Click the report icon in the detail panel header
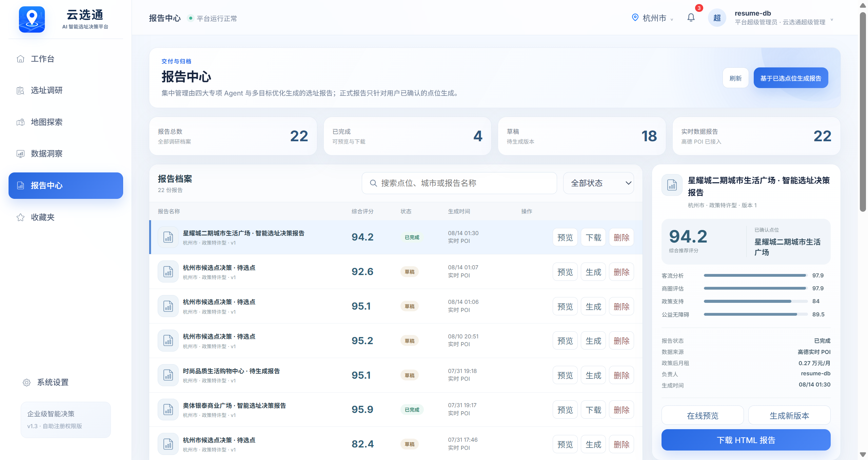 (672, 185)
